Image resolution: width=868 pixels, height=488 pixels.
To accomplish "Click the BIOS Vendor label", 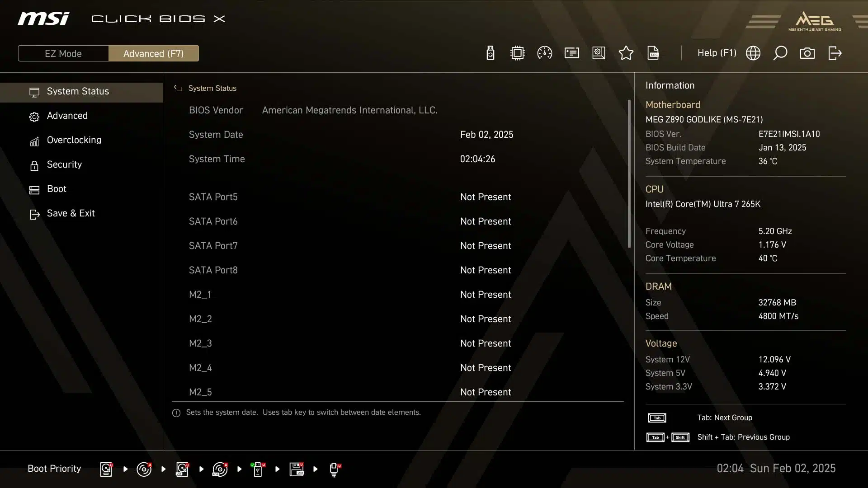I will (216, 110).
